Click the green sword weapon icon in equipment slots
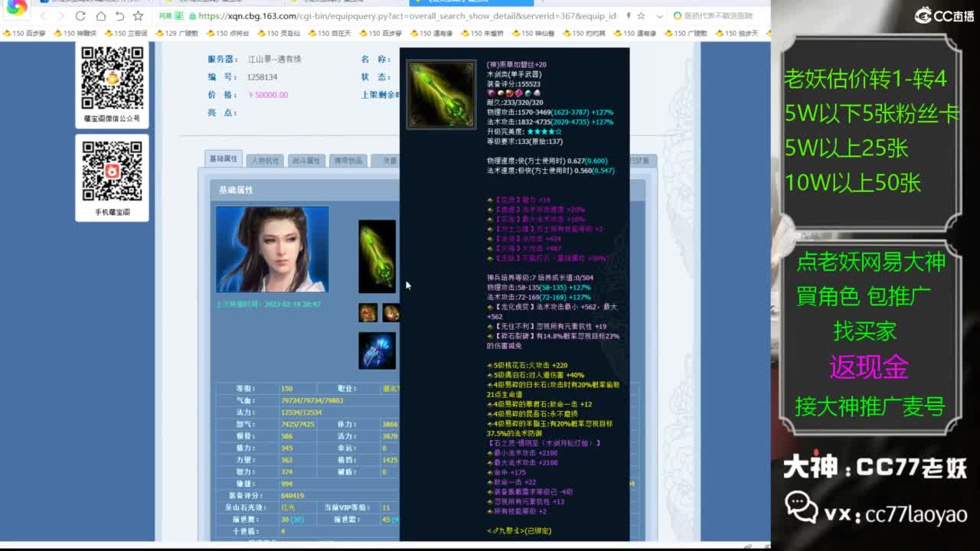 click(377, 256)
